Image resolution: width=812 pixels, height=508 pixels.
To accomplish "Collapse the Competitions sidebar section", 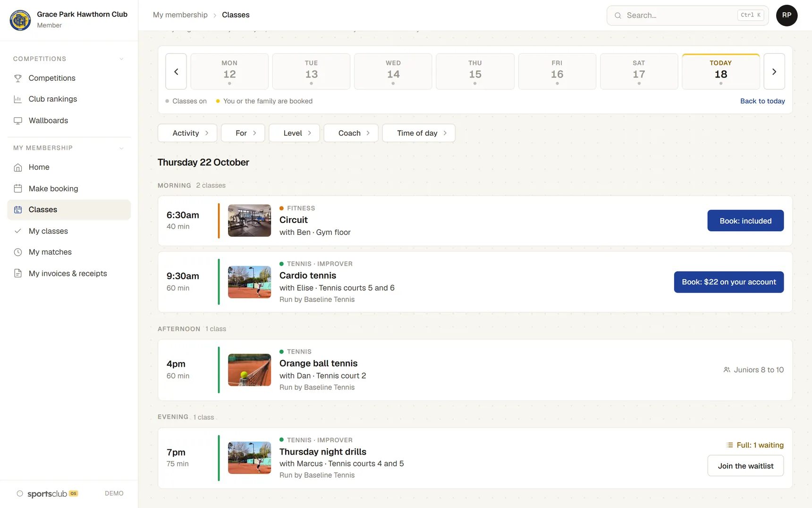I will point(121,59).
